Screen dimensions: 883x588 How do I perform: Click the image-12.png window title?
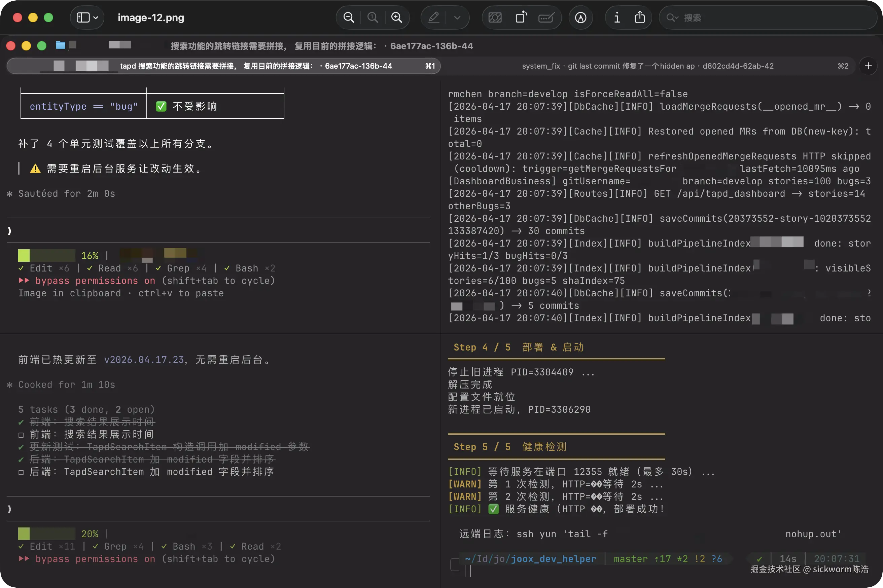tap(151, 17)
